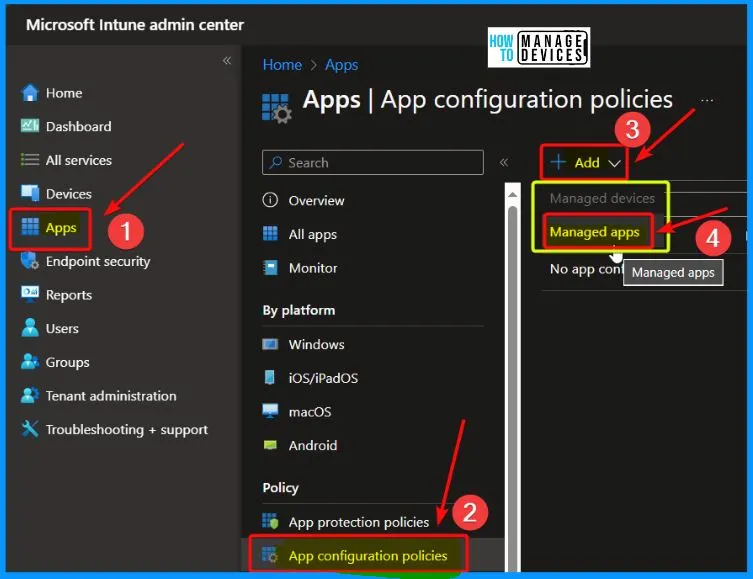Click the plus icon beside Add
The width and height of the screenshot is (753, 579).
click(558, 162)
